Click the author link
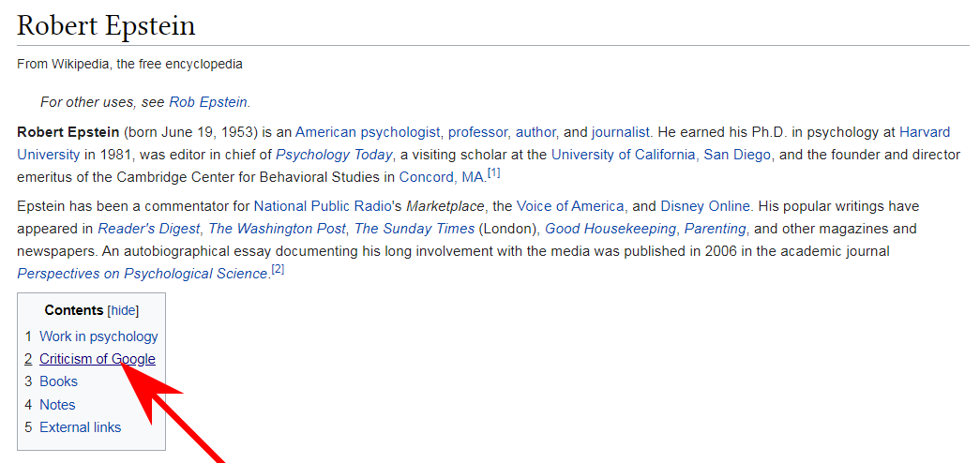980x463 pixels. coord(535,132)
